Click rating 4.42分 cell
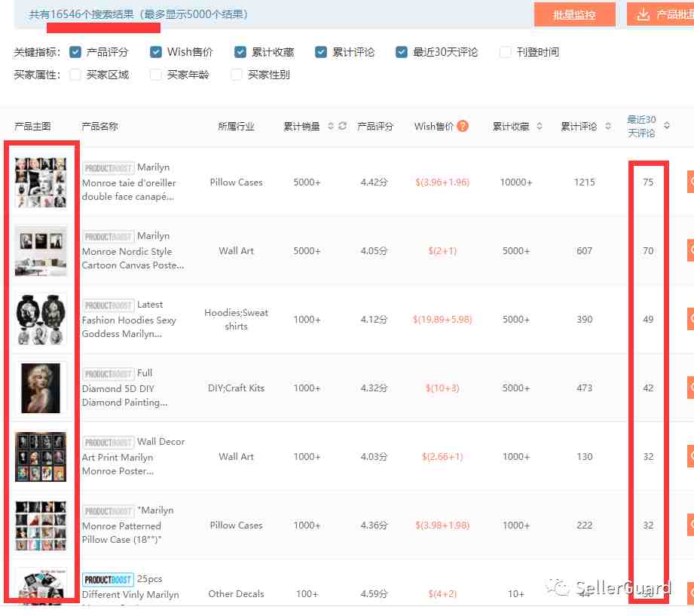This screenshot has width=694, height=616. pyautogui.click(x=374, y=182)
